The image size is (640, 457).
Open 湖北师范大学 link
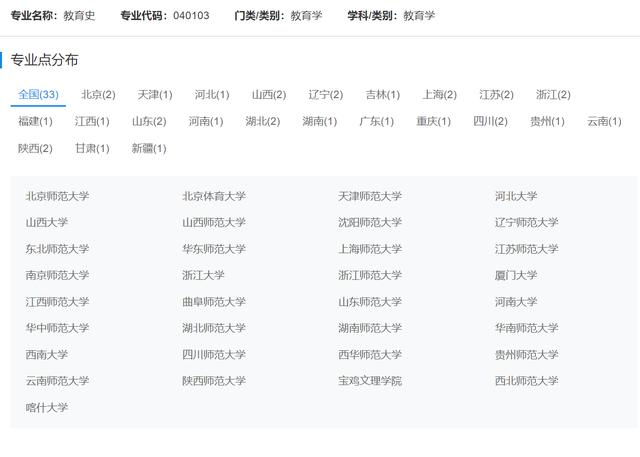pyautogui.click(x=214, y=328)
